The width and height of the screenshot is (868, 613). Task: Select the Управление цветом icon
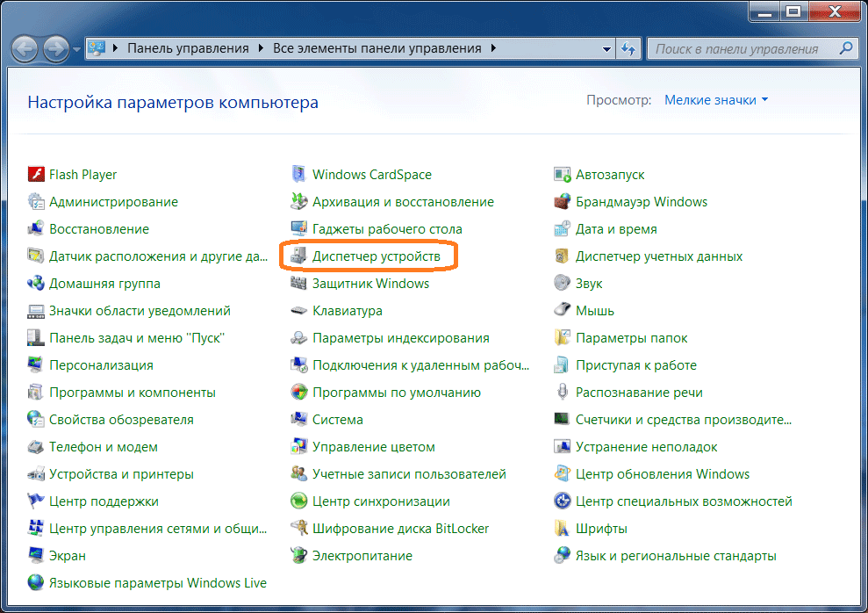[299, 447]
